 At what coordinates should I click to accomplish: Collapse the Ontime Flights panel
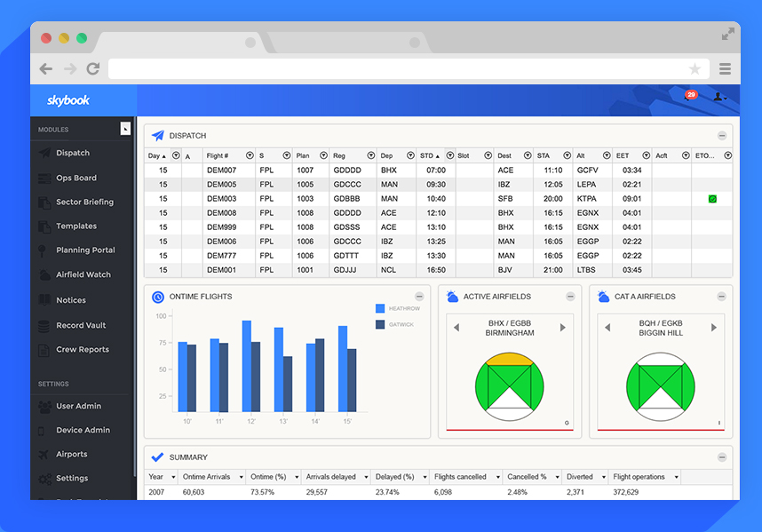pos(419,297)
